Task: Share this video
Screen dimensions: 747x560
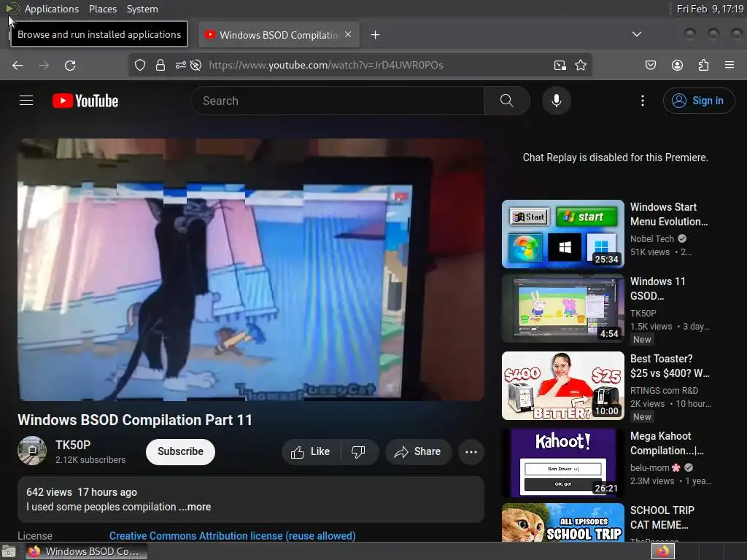Action: pos(418,451)
